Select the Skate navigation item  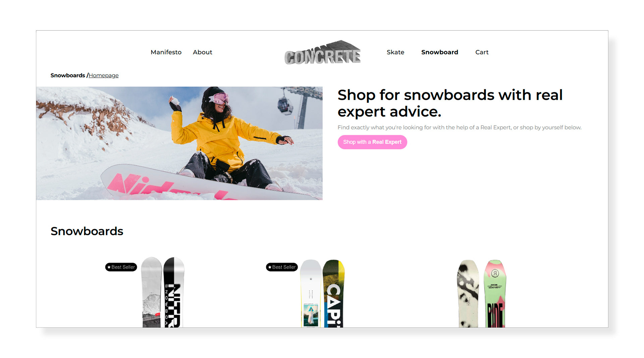[395, 52]
